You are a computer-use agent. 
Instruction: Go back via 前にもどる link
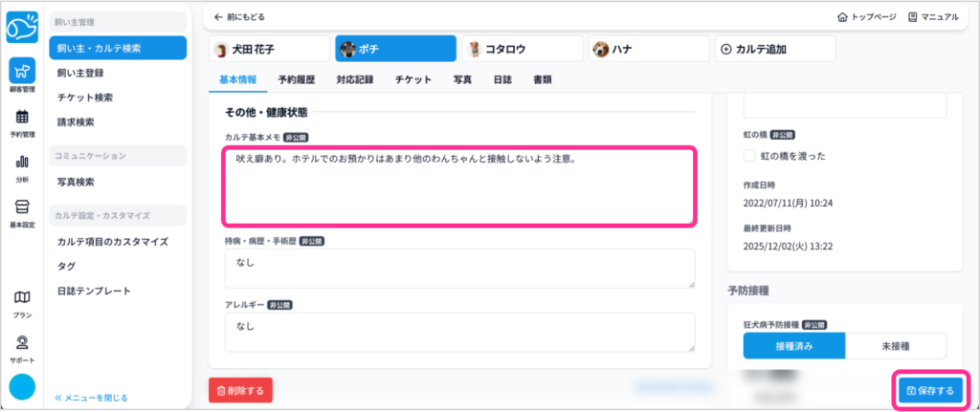(x=239, y=17)
